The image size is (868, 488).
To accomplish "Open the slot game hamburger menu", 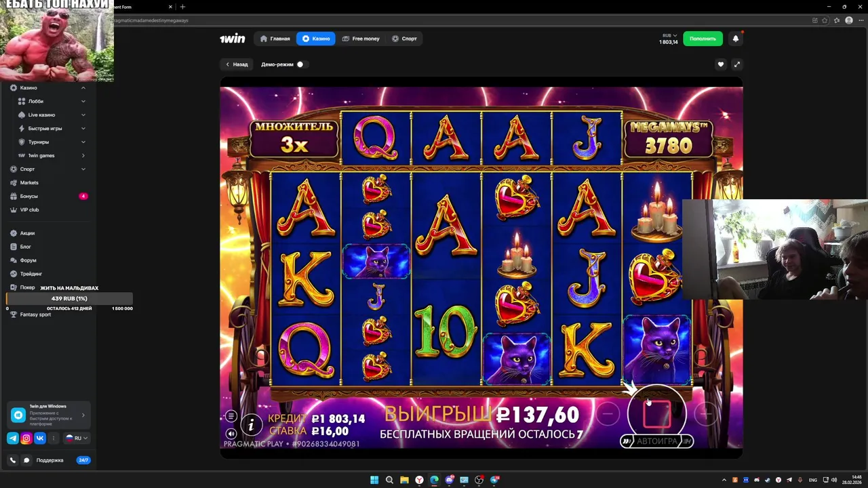I will [x=231, y=416].
